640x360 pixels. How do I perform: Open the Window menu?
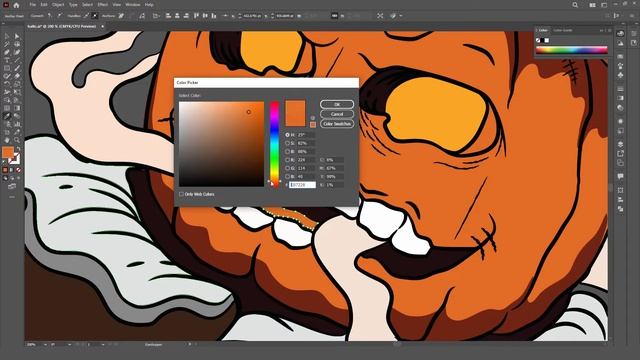(133, 5)
